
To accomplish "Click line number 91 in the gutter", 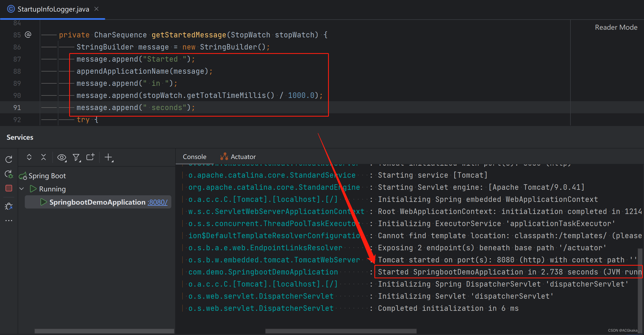I will 17,108.
